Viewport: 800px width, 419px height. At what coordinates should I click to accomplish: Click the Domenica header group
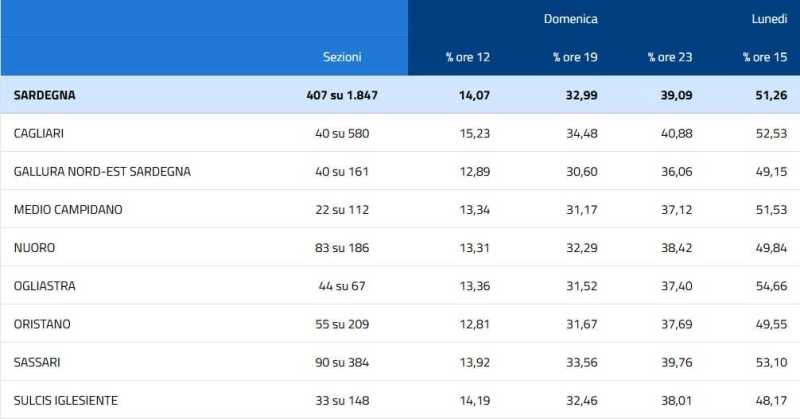click(571, 19)
